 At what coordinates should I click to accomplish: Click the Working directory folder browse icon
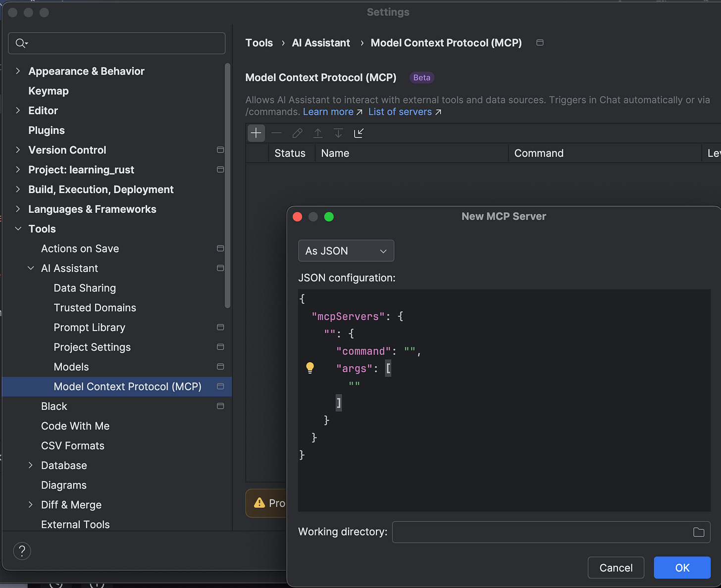point(699,532)
